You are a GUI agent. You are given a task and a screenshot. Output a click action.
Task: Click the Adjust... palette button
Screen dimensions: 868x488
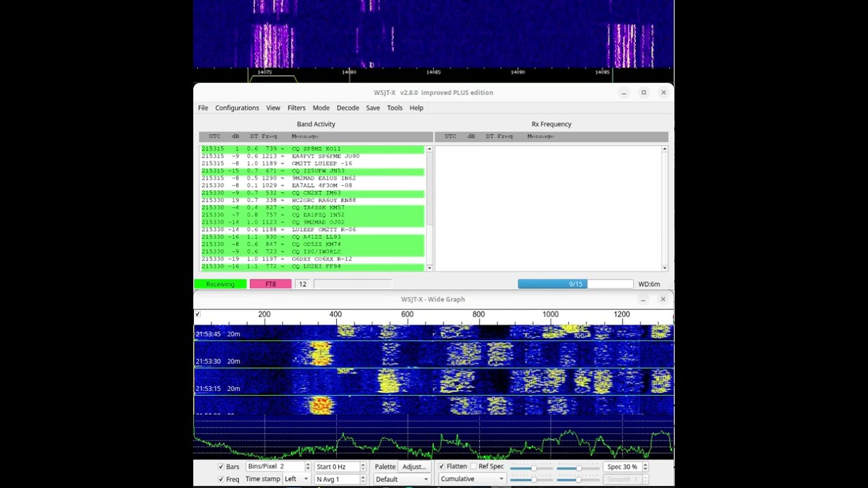(x=414, y=467)
